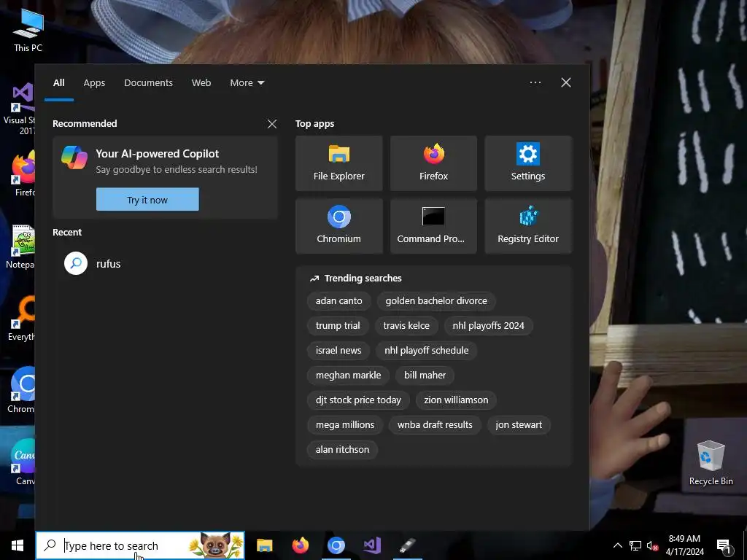Dismiss the Recommended section with its X
This screenshot has width=747, height=560.
pyautogui.click(x=272, y=124)
